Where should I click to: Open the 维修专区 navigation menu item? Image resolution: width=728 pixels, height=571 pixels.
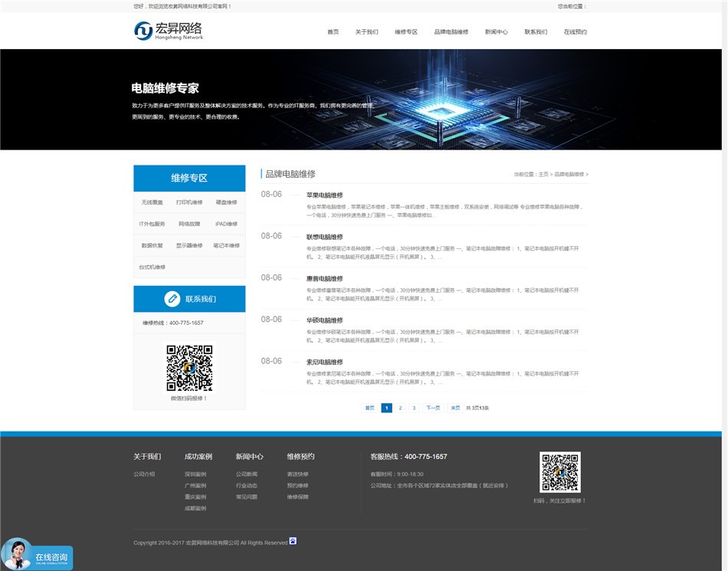point(406,32)
